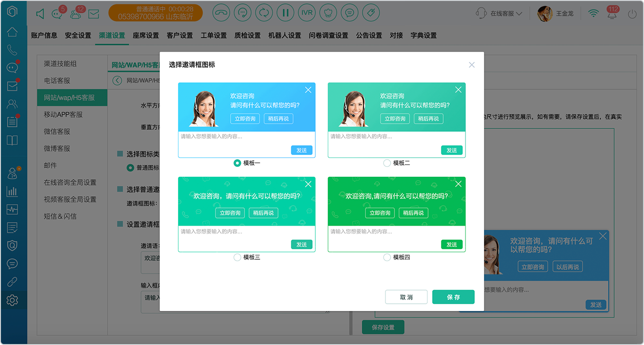Open the settings gear in left sidebar

(12, 300)
